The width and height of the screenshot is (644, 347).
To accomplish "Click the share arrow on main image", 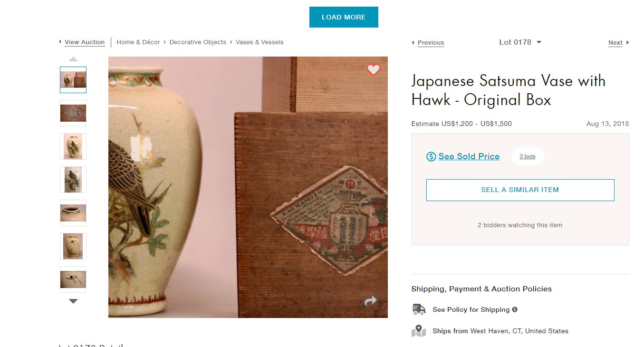I will (370, 301).
